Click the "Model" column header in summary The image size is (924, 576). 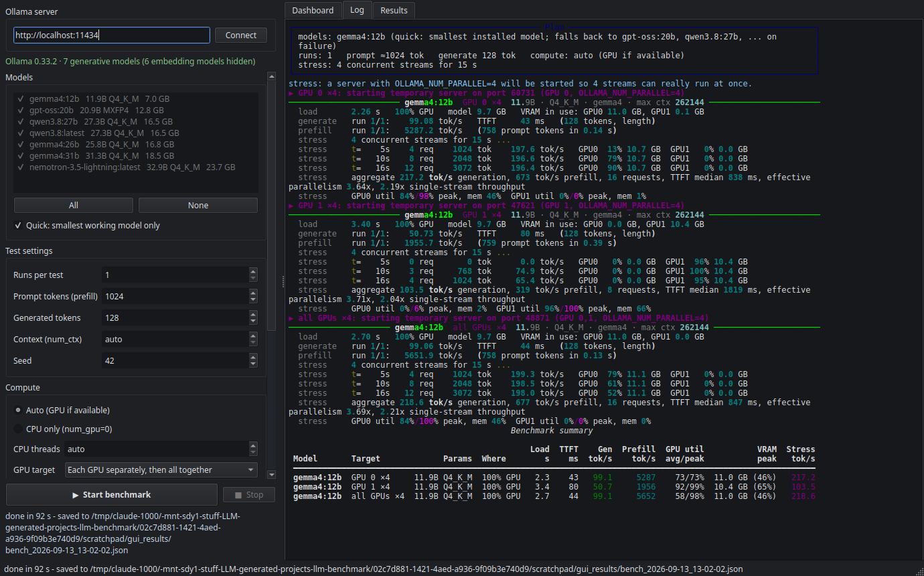click(305, 459)
